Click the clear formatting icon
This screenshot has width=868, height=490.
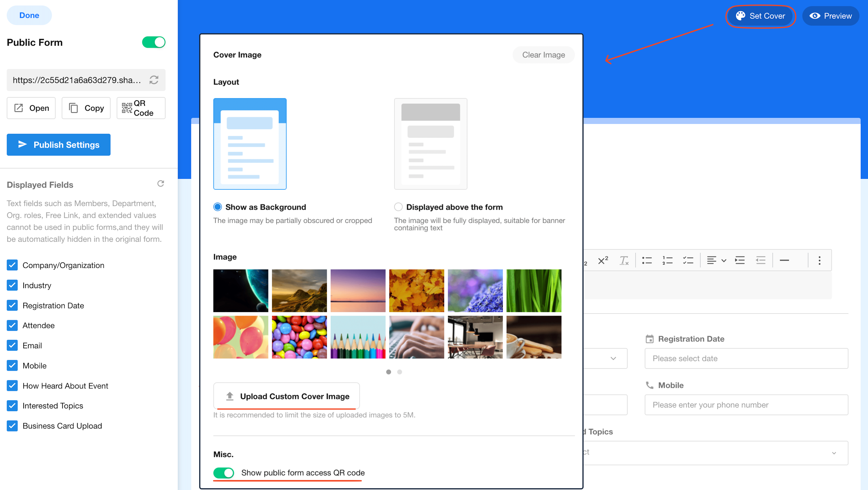coord(624,260)
